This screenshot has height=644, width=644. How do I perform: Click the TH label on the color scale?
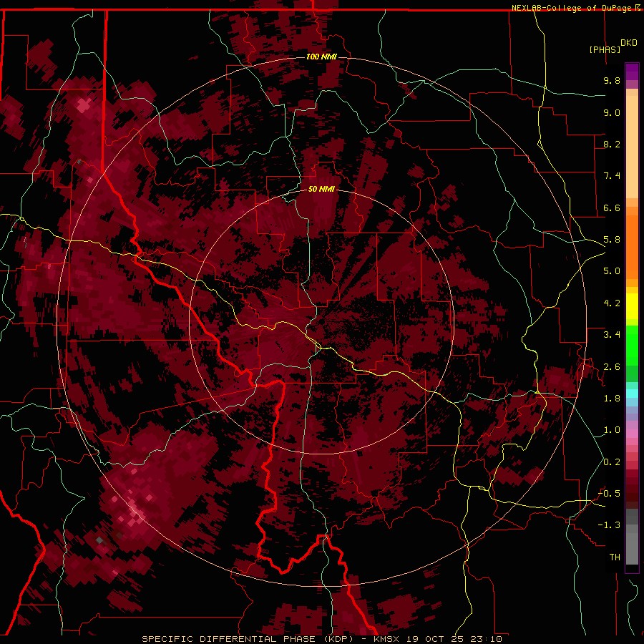click(x=615, y=557)
